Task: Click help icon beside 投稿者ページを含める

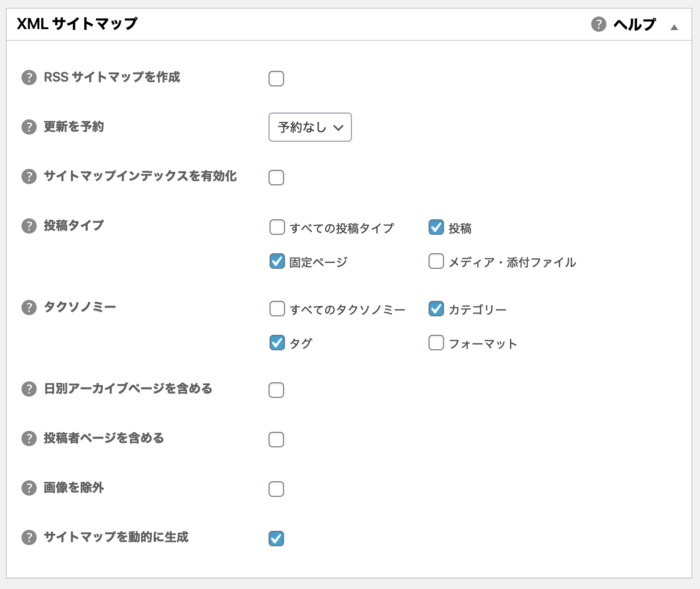Action: pyautogui.click(x=29, y=438)
